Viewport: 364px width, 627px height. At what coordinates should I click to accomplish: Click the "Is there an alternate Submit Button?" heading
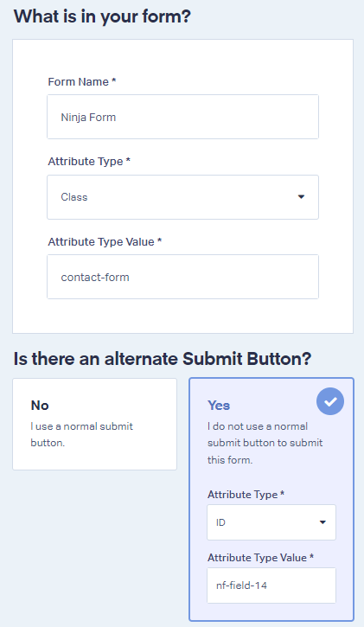163,359
